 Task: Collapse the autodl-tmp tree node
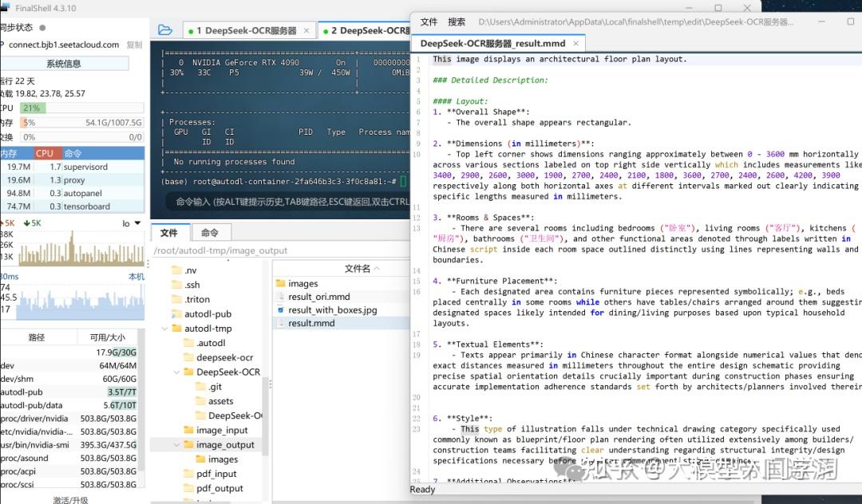click(165, 328)
